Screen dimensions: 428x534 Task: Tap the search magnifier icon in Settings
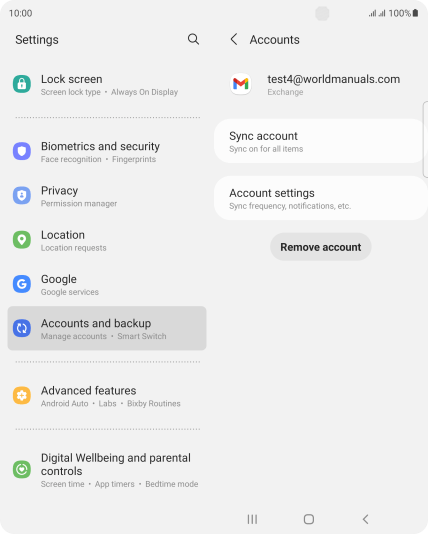193,39
